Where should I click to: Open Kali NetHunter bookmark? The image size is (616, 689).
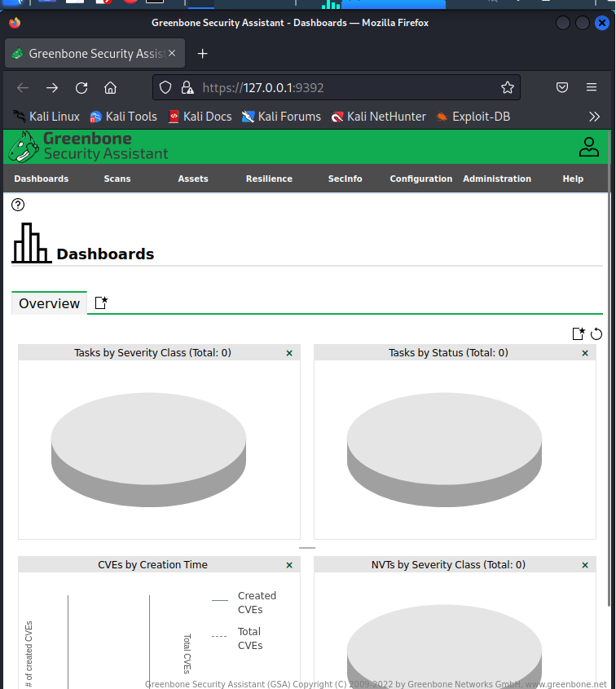pos(378,117)
